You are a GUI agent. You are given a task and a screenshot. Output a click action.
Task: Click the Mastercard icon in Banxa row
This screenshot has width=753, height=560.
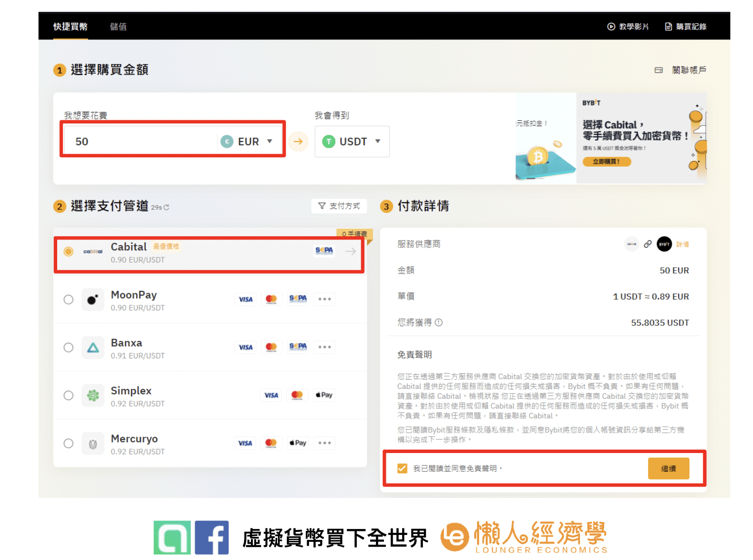[x=271, y=347]
